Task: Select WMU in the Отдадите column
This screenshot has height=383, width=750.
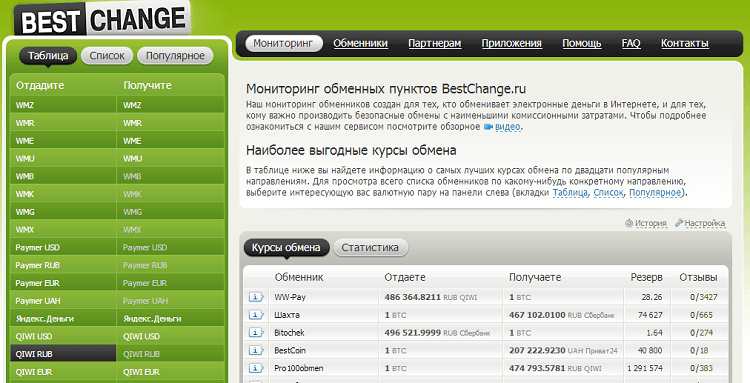Action: (63, 158)
